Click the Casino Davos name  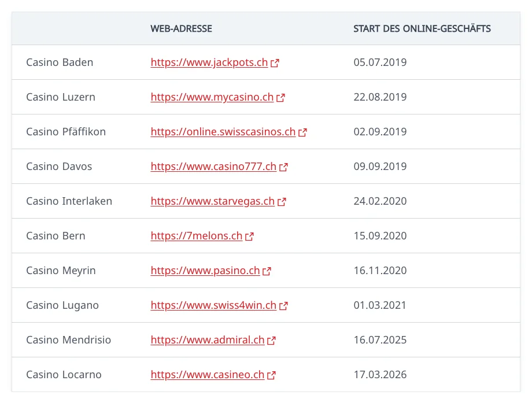(59, 167)
